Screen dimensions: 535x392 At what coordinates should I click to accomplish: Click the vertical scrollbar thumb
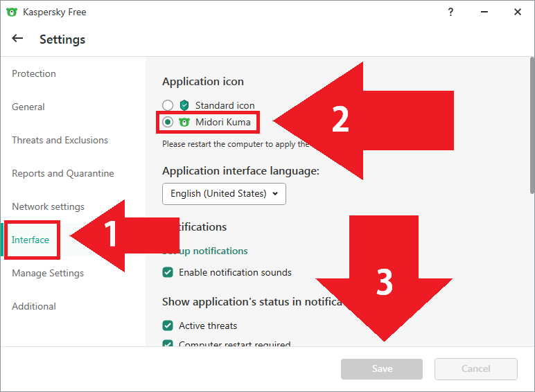[532, 125]
